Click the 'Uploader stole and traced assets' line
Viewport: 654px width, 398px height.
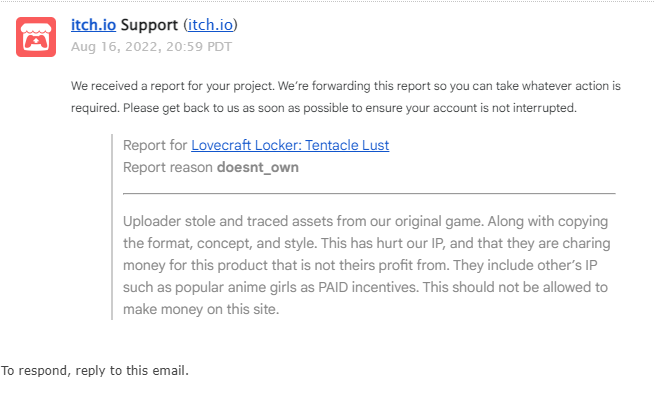pyautogui.click(x=365, y=221)
